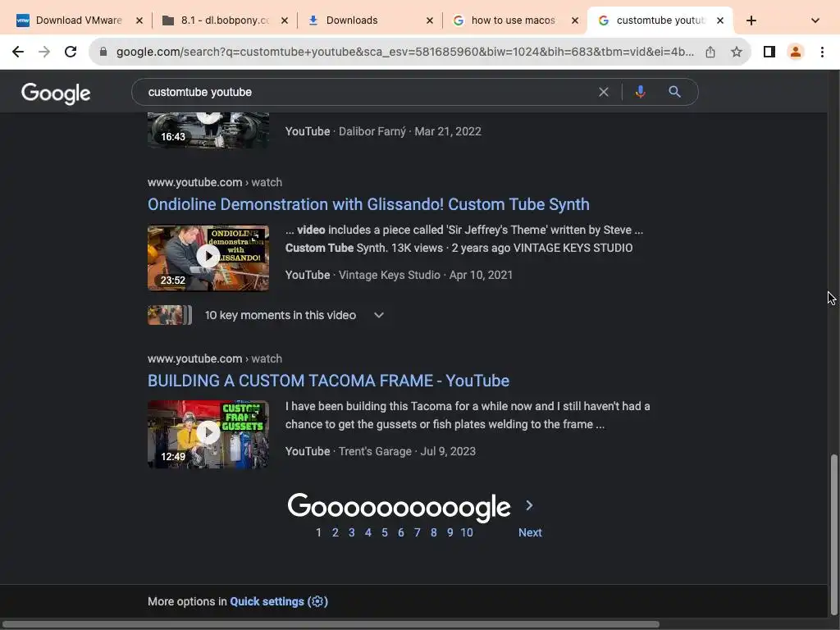Go to results page 9

450,532
